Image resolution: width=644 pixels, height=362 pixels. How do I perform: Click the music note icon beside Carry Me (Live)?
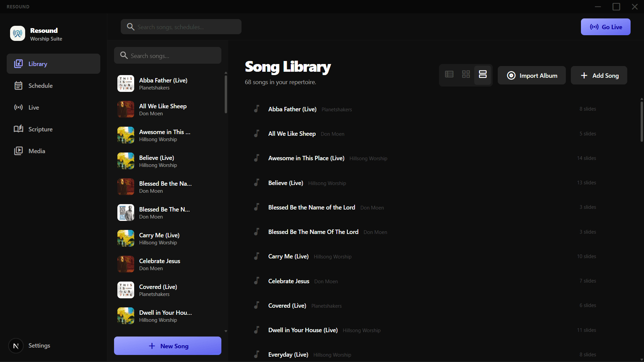pyautogui.click(x=257, y=256)
